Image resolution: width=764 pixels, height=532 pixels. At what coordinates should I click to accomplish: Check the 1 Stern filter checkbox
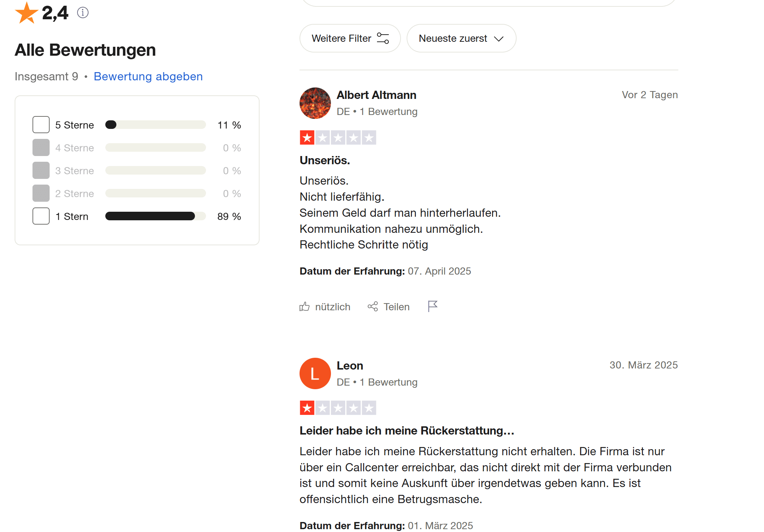(41, 216)
